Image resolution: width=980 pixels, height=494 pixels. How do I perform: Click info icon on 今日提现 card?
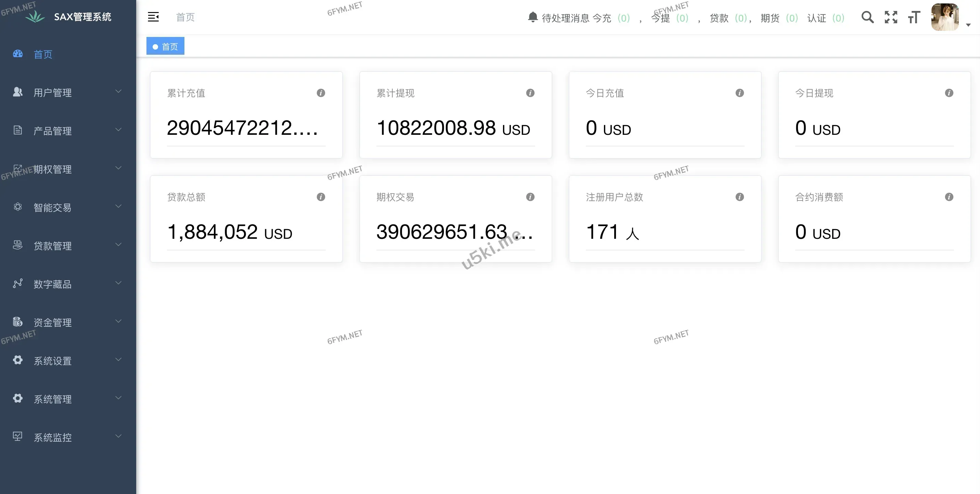tap(949, 93)
